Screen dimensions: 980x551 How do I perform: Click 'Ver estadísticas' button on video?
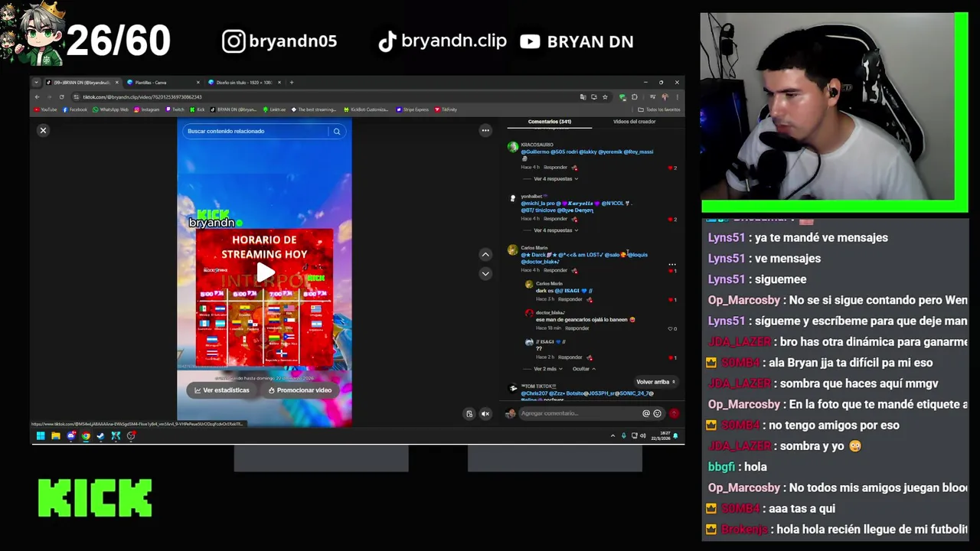222,390
